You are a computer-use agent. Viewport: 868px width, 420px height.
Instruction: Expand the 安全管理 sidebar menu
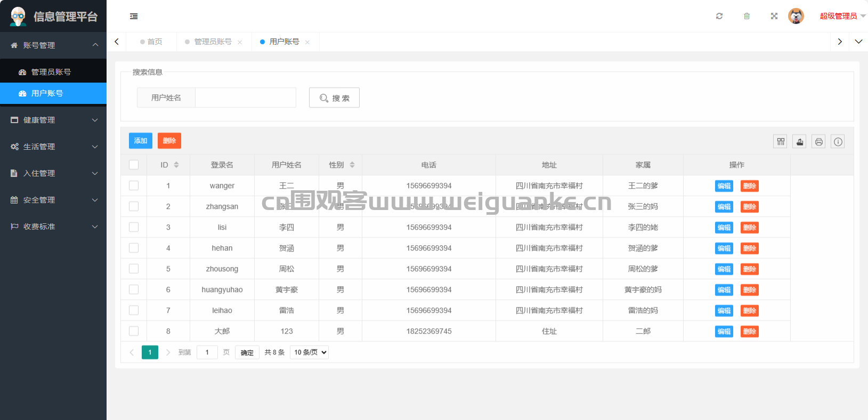pyautogui.click(x=53, y=200)
